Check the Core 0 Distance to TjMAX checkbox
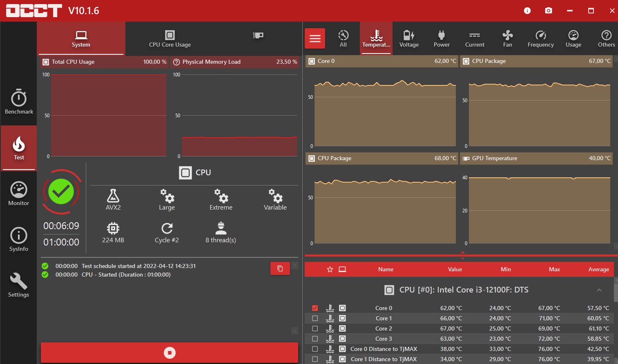The height and width of the screenshot is (364, 618). pos(315,349)
